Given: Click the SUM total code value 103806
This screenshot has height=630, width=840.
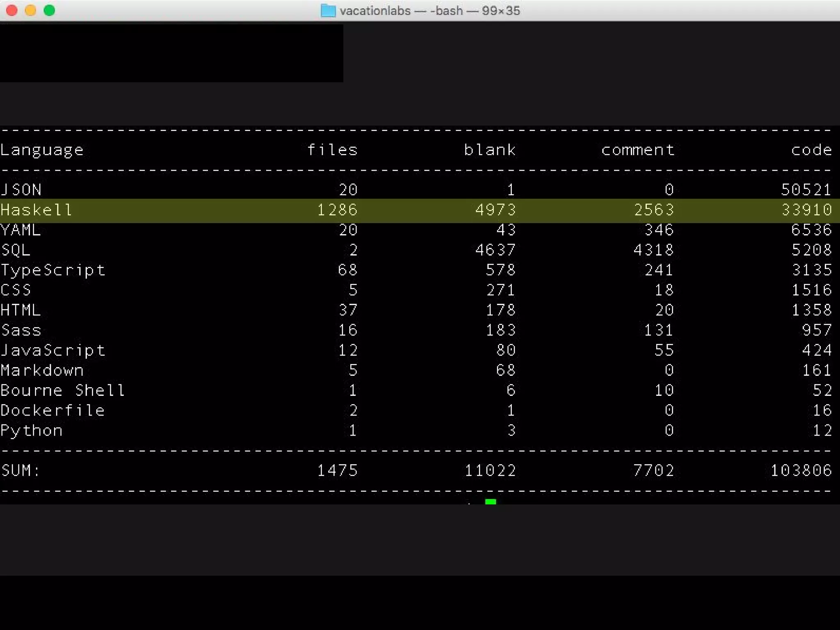Looking at the screenshot, I should pos(801,470).
